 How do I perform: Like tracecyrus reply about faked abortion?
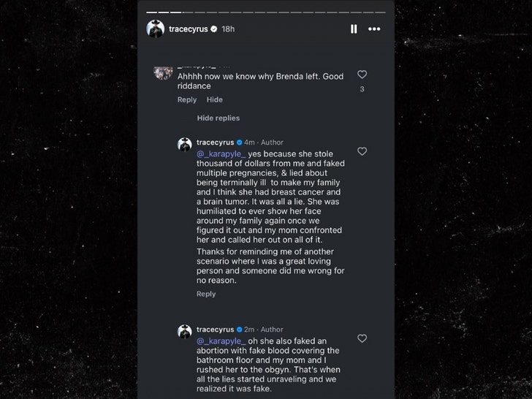coord(362,338)
